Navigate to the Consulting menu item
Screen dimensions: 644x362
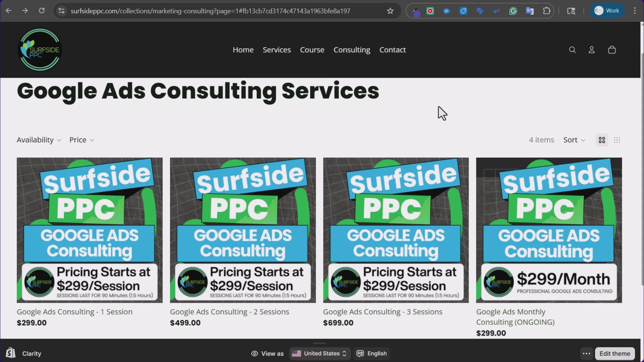click(x=352, y=50)
